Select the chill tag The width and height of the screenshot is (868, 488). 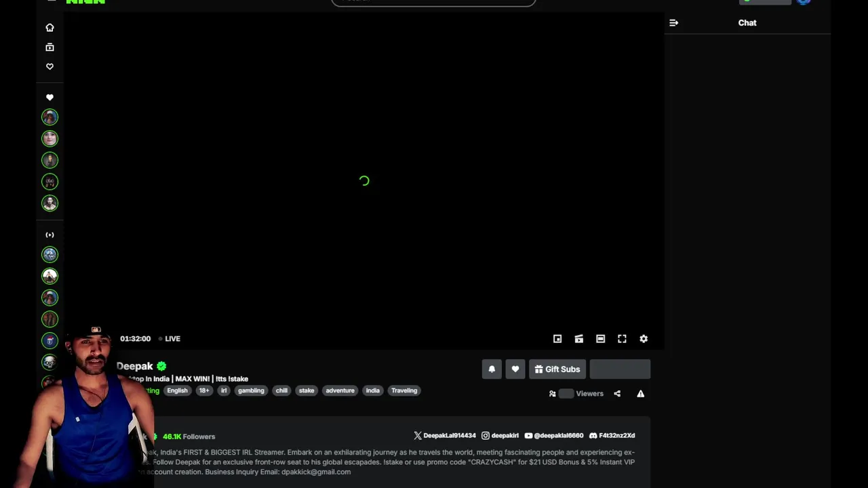pyautogui.click(x=281, y=390)
